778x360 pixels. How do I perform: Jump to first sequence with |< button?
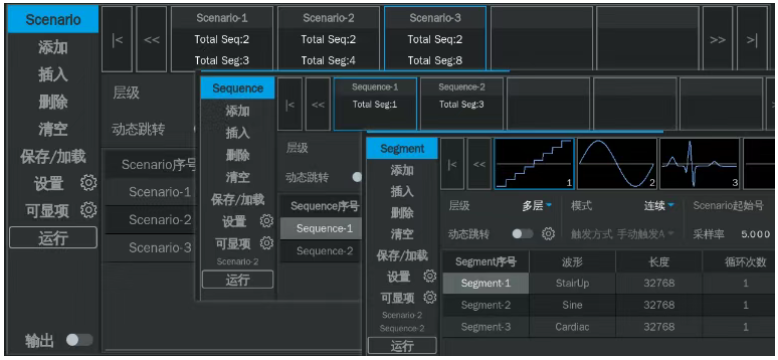point(290,104)
